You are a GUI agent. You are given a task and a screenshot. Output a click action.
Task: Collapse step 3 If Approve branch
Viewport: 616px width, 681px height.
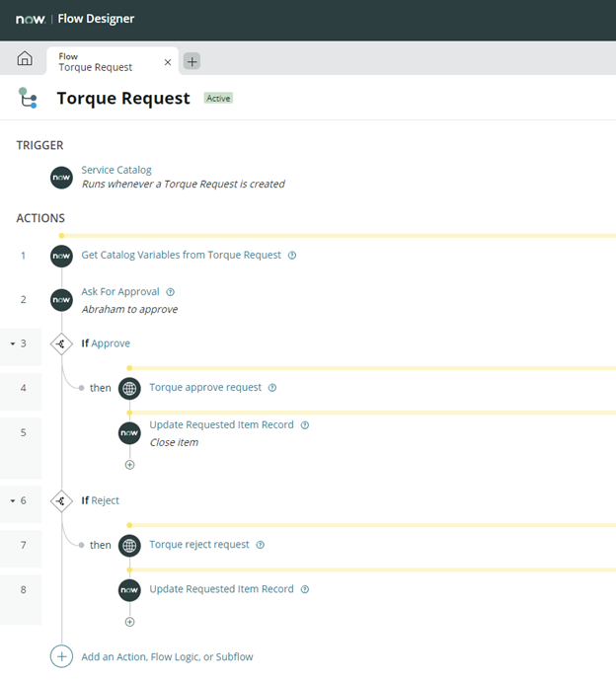(x=13, y=344)
